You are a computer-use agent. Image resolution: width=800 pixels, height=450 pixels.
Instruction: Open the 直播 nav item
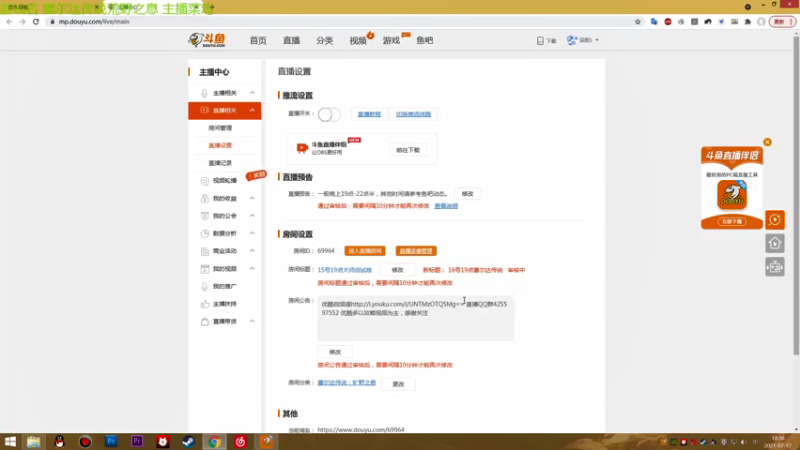point(291,40)
